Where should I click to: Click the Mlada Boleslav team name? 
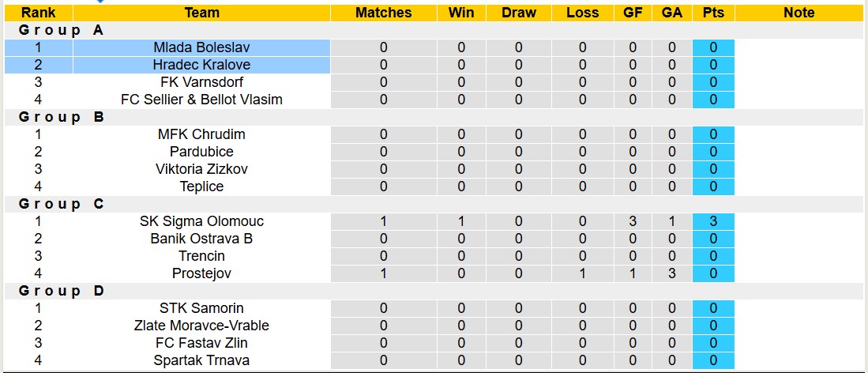click(x=201, y=47)
